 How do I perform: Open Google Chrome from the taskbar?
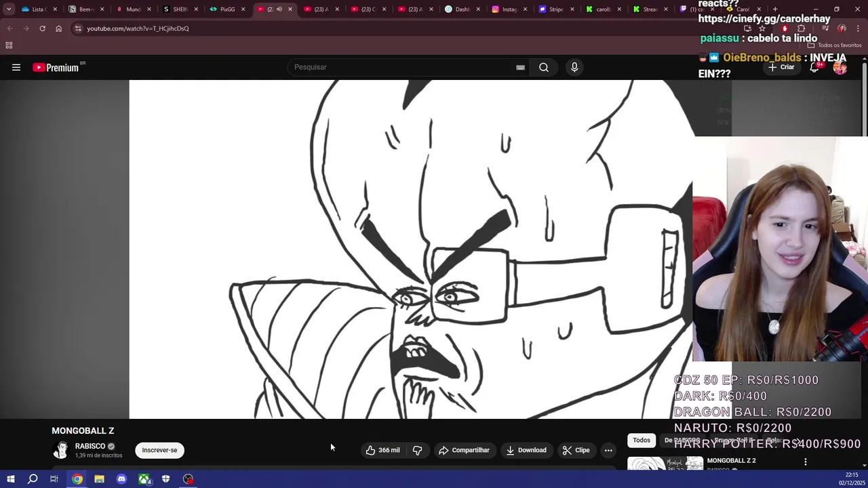[77, 479]
